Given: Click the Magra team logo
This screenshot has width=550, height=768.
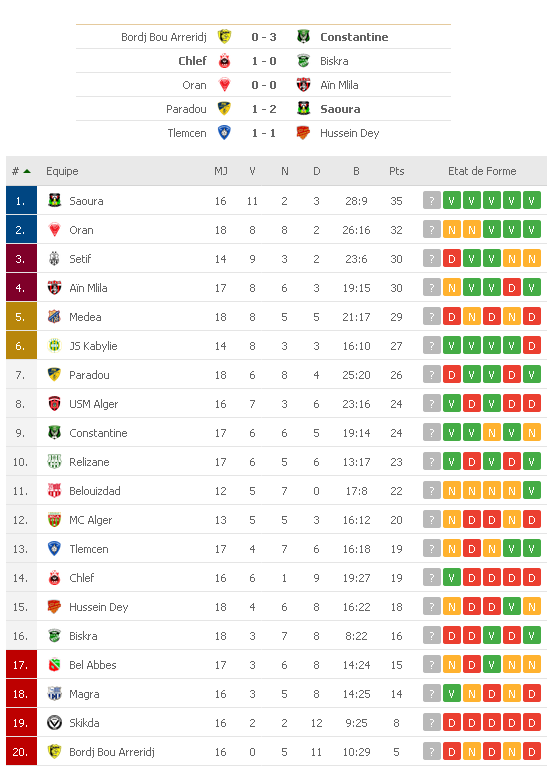Looking at the screenshot, I should (x=54, y=694).
